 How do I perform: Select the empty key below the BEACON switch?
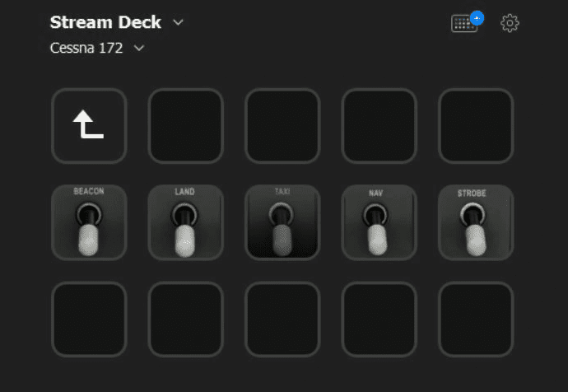point(89,320)
